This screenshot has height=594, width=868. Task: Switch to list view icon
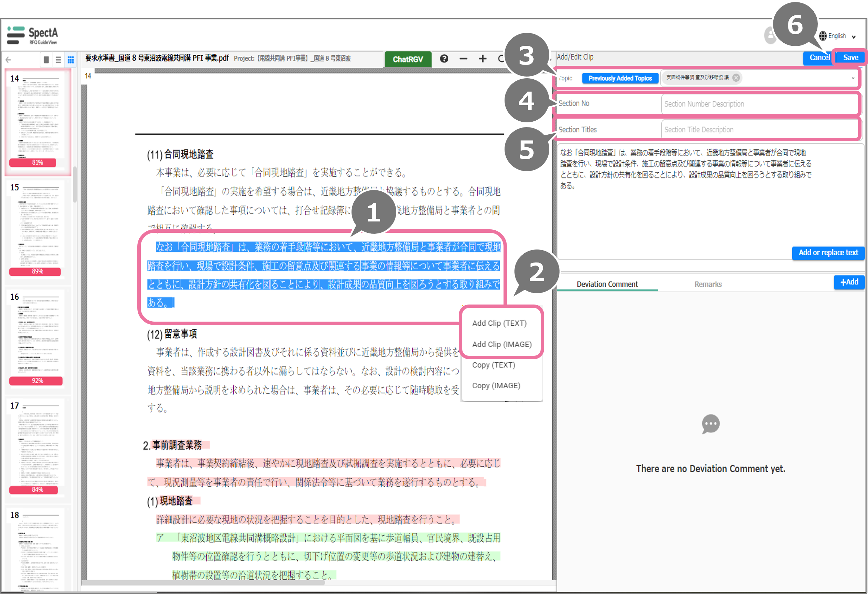(58, 60)
